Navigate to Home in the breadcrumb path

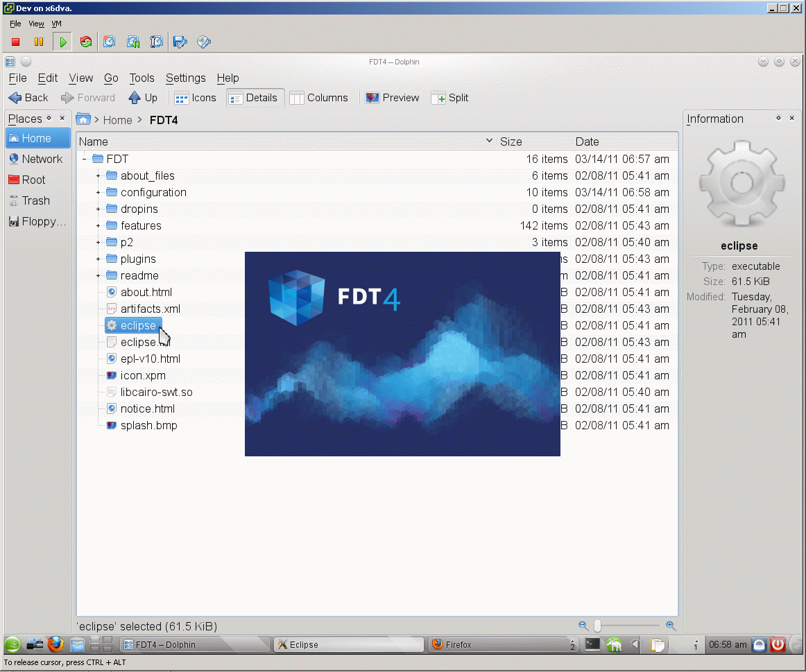tap(118, 120)
